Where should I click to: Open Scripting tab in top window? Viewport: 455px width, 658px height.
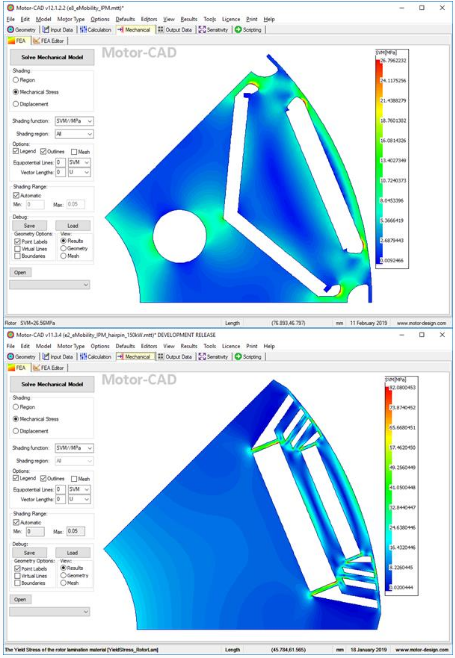point(248,30)
